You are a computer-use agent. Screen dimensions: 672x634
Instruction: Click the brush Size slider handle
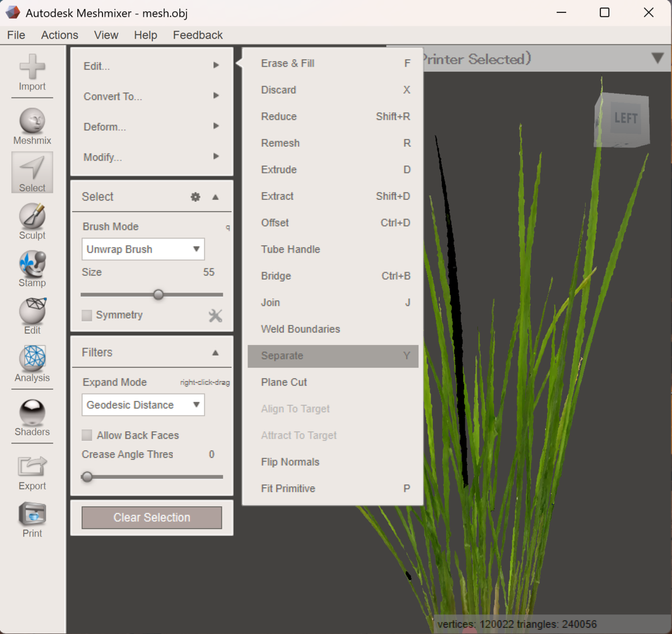pos(158,295)
